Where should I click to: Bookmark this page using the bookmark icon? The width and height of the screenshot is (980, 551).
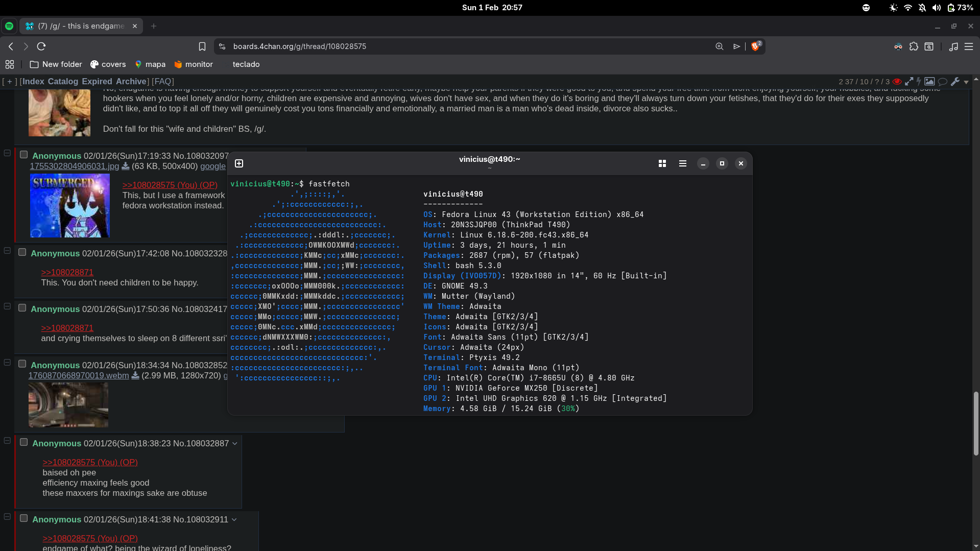[202, 46]
